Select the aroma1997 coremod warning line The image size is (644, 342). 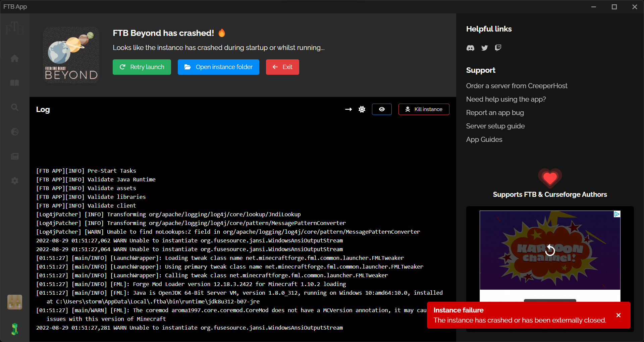pyautogui.click(x=231, y=315)
